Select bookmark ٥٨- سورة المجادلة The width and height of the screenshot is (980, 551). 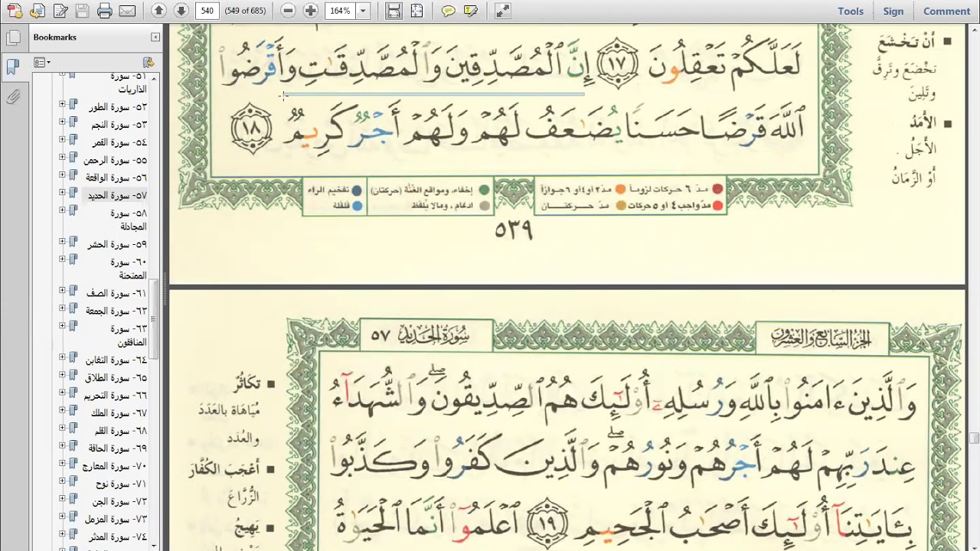point(128,220)
